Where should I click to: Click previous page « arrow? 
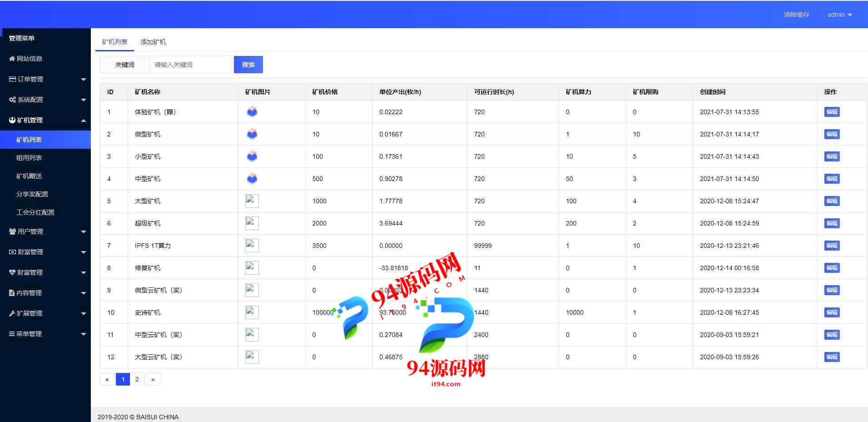pyautogui.click(x=107, y=379)
